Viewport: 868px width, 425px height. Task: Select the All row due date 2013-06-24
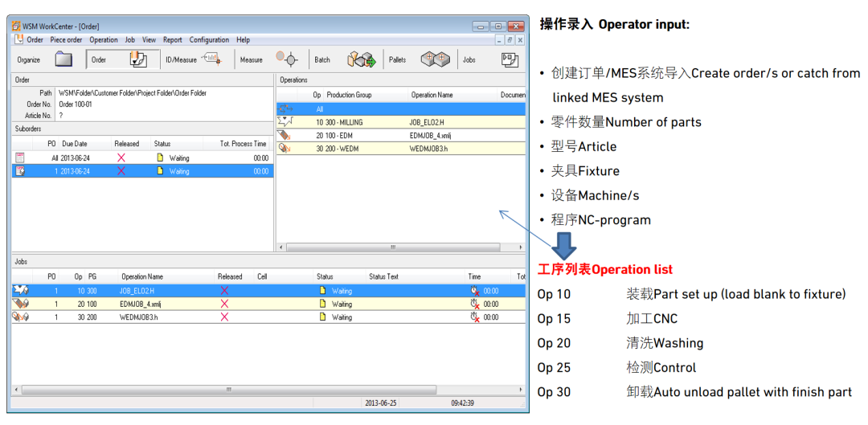point(75,157)
